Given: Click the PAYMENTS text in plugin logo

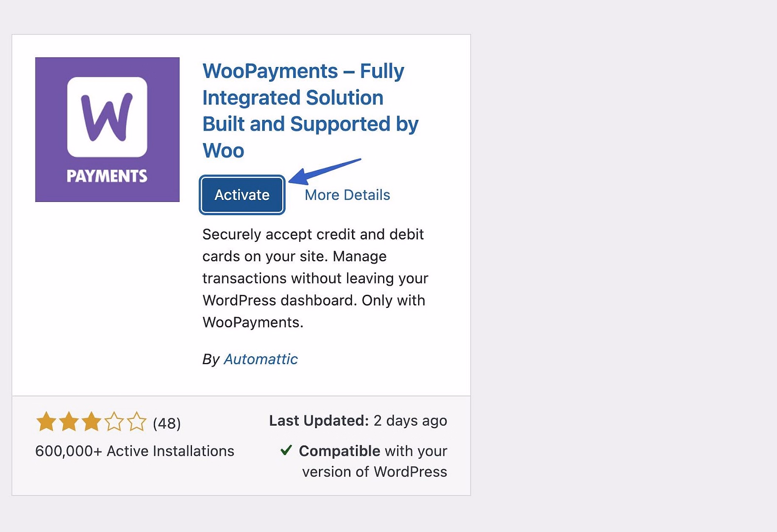Looking at the screenshot, I should [x=107, y=176].
